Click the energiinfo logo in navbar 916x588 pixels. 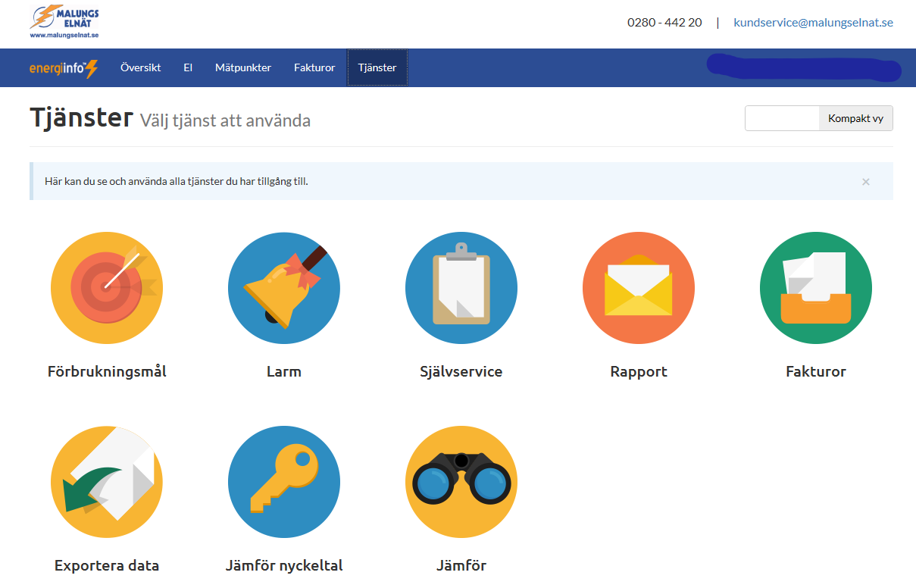[x=64, y=68]
